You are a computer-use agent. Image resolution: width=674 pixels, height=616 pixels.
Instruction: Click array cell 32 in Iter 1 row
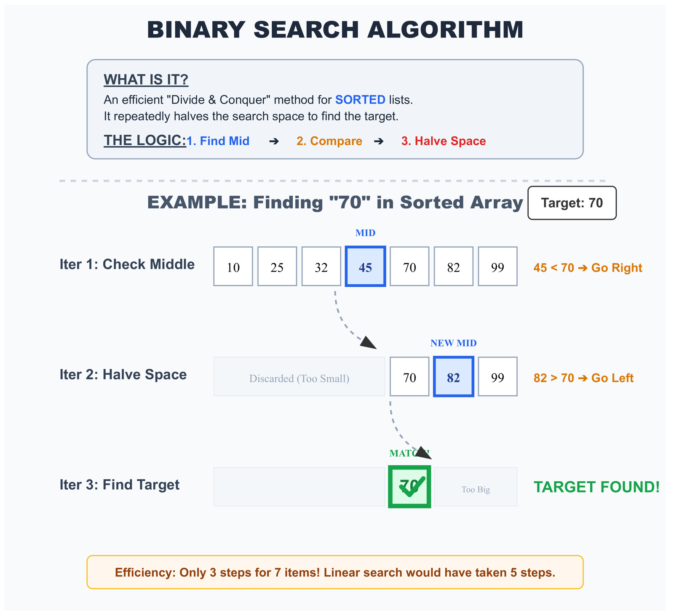pos(321,267)
